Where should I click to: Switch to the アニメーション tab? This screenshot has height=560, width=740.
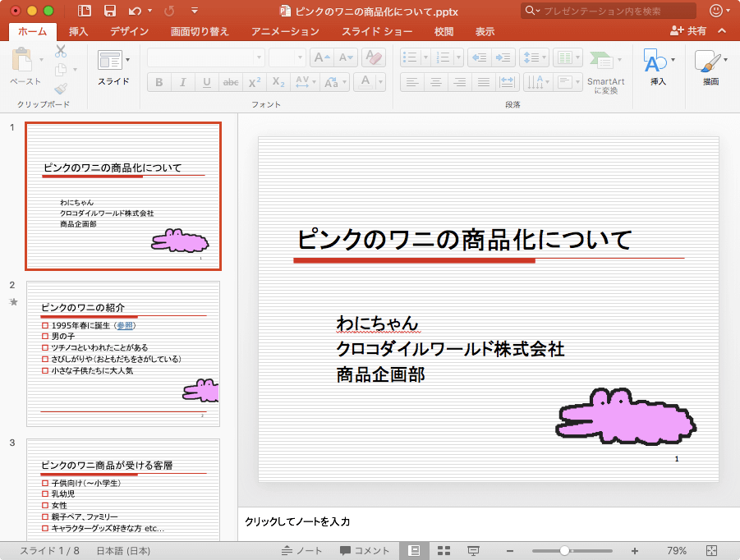coord(285,31)
